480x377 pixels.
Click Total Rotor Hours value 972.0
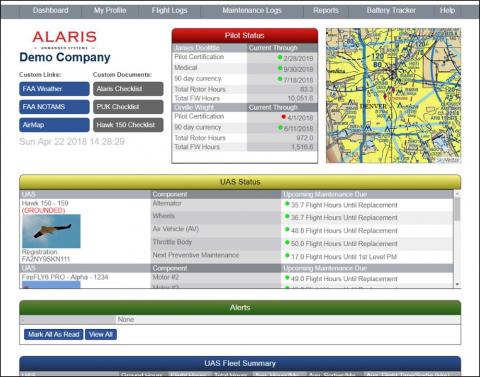pos(305,138)
